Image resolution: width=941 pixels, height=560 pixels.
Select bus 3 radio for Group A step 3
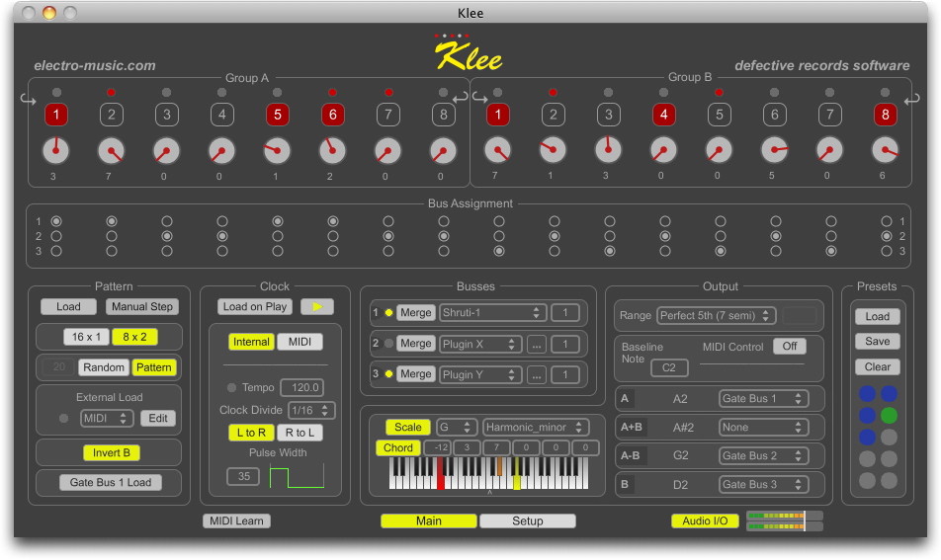167,251
